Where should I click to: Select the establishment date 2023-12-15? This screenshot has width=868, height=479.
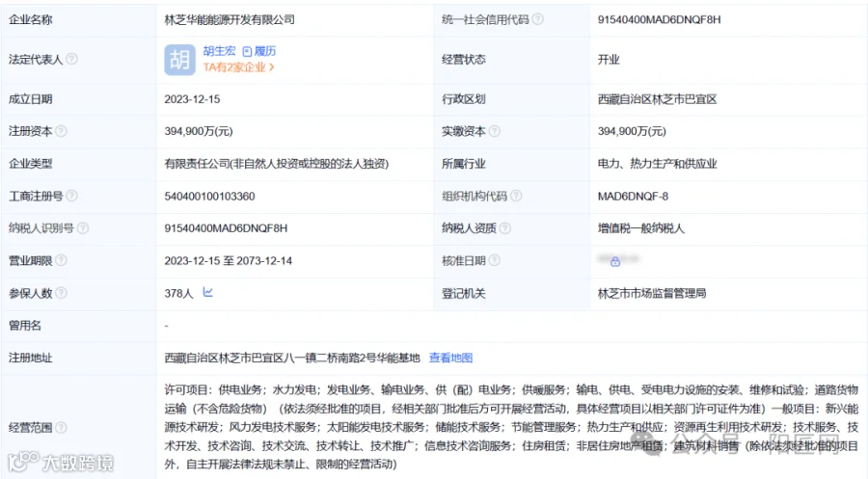(192, 99)
